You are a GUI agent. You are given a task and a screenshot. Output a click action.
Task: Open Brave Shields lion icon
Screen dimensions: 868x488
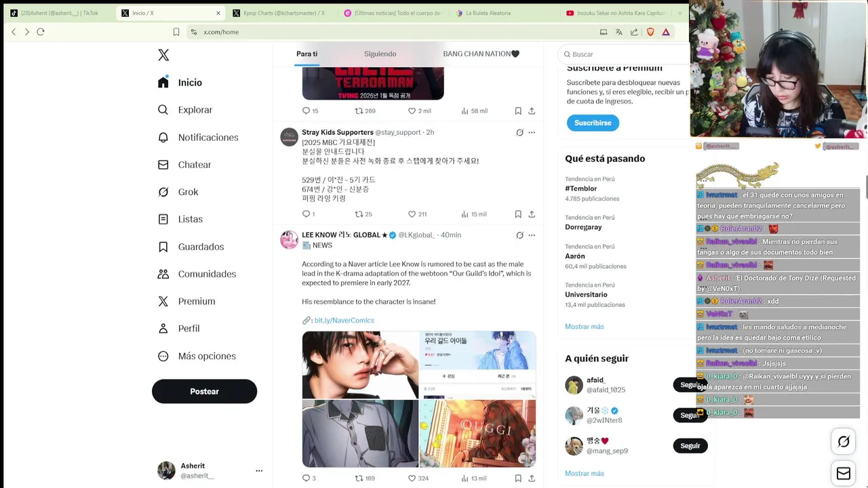650,32
